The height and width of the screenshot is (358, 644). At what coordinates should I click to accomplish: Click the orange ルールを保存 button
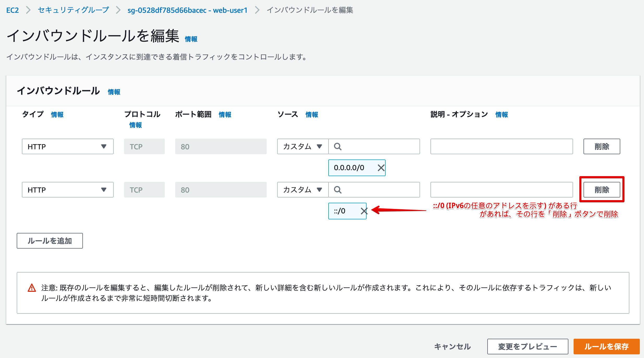606,347
